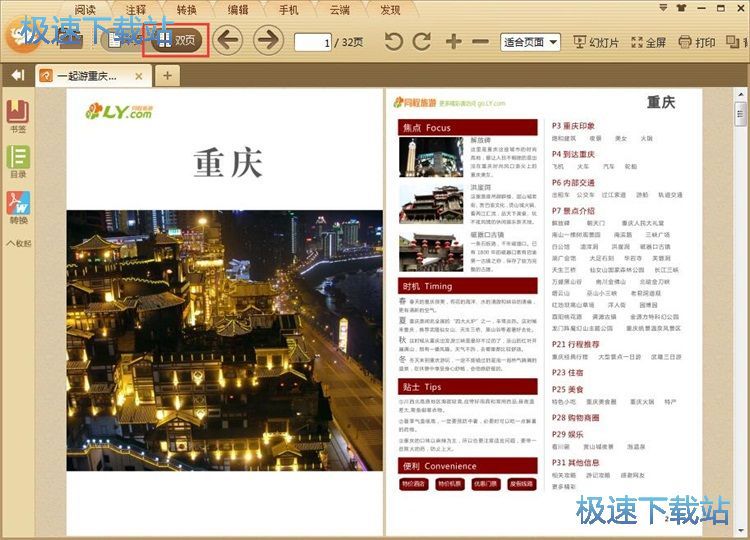Open the 阅读 (Read) tab

85,10
